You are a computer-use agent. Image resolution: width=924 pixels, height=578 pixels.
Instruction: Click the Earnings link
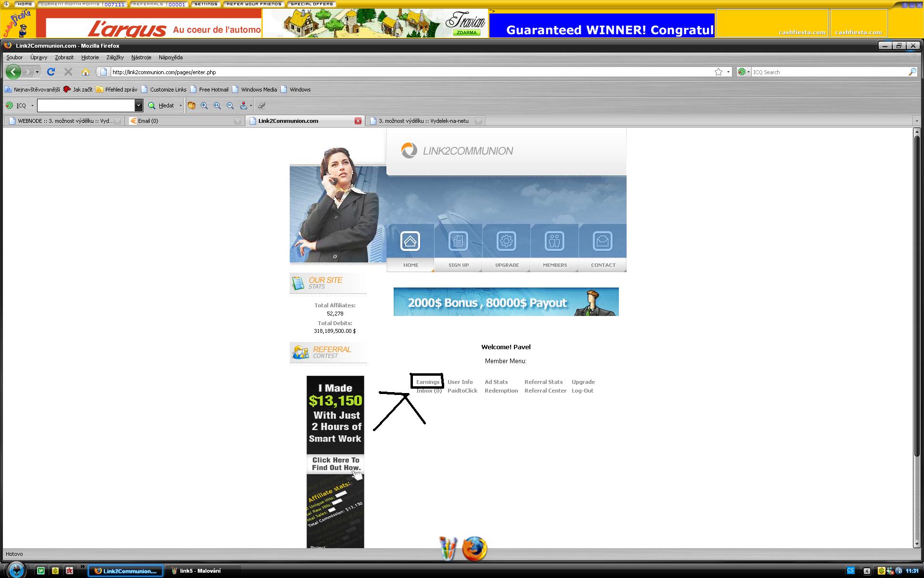(427, 382)
